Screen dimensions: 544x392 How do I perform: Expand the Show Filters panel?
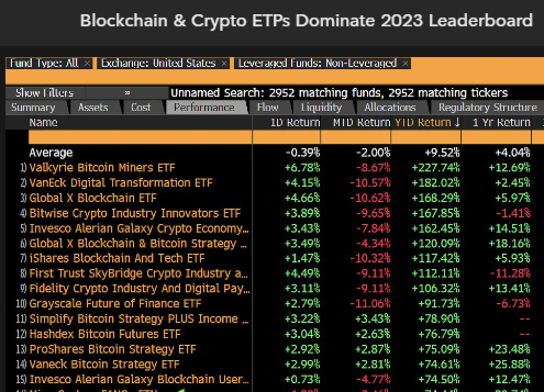45,93
